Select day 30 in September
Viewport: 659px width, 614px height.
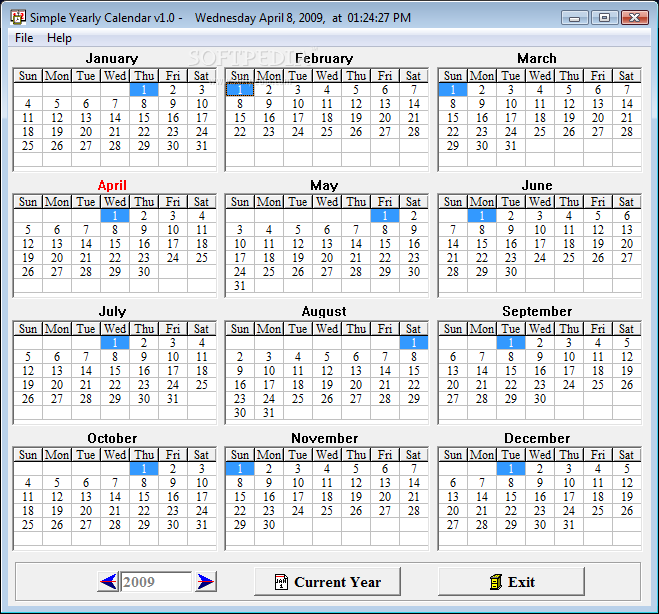(x=540, y=399)
